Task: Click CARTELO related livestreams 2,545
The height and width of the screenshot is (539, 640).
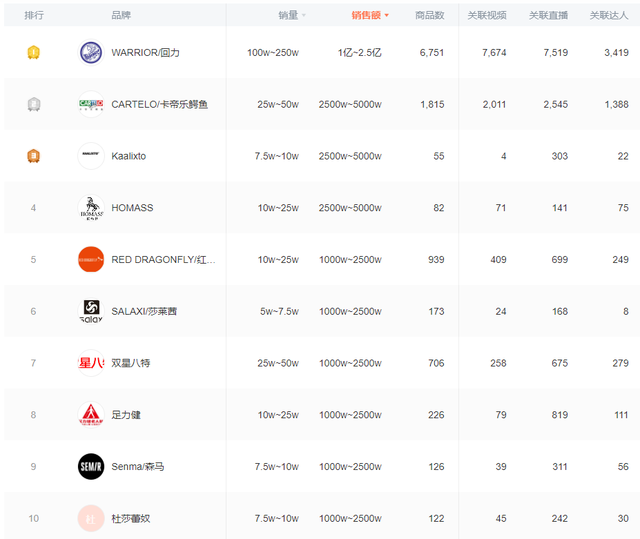Action: click(x=556, y=104)
